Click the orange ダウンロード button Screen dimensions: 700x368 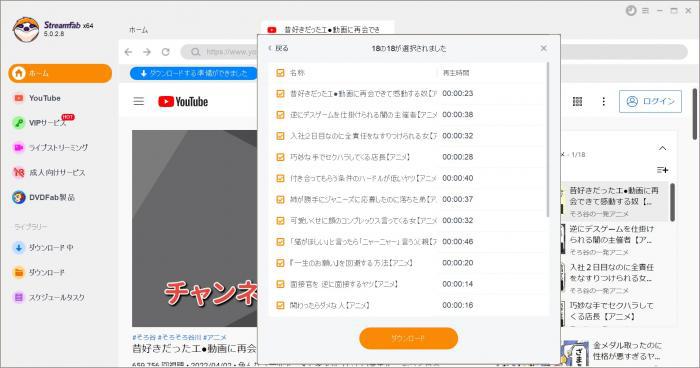pos(408,339)
